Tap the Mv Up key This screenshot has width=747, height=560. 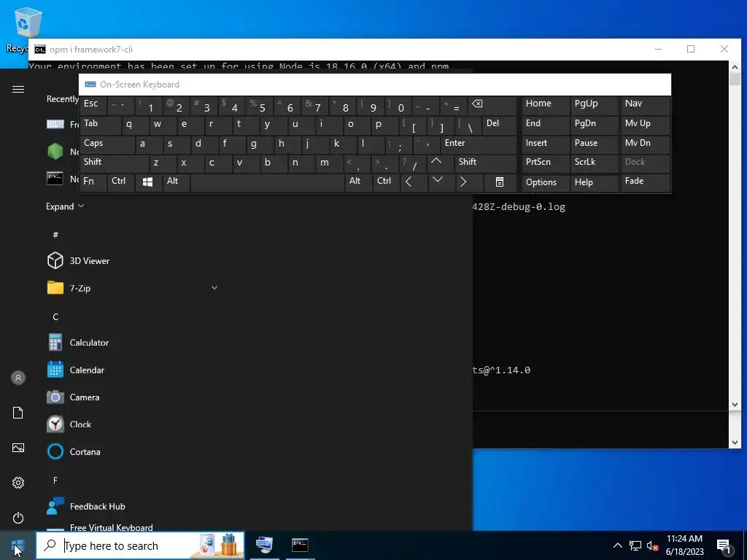pos(645,125)
